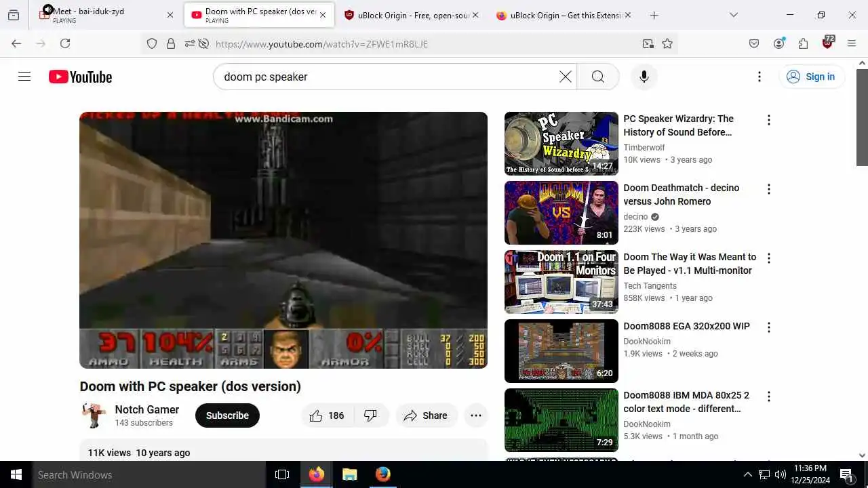The width and height of the screenshot is (868, 488).
Task: Open 'Doom The Way it Was Meant' title
Action: tap(690, 264)
